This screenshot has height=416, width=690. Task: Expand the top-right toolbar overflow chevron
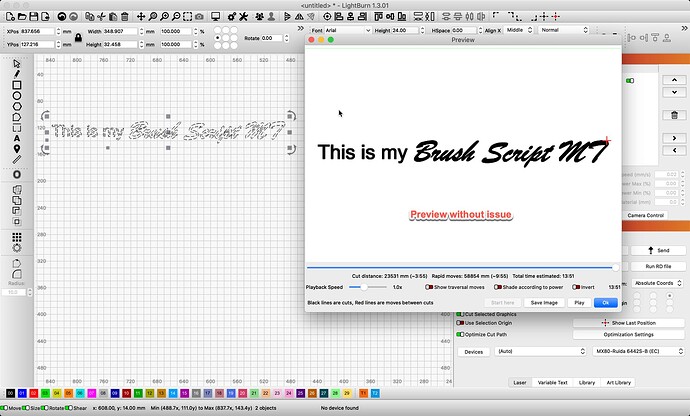point(684,28)
